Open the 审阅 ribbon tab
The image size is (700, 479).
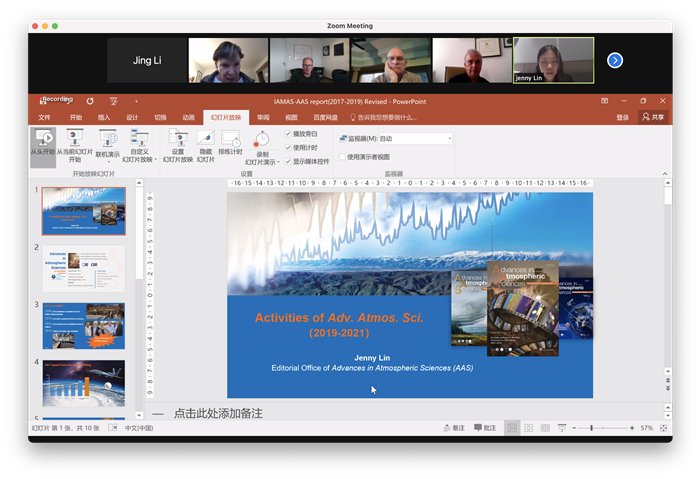[x=263, y=117]
